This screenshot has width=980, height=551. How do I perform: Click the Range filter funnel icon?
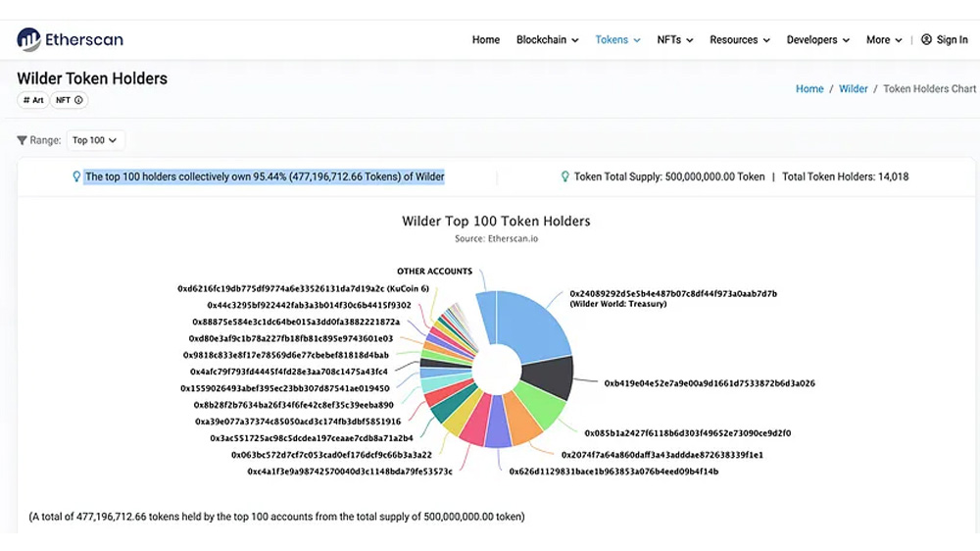(x=22, y=140)
